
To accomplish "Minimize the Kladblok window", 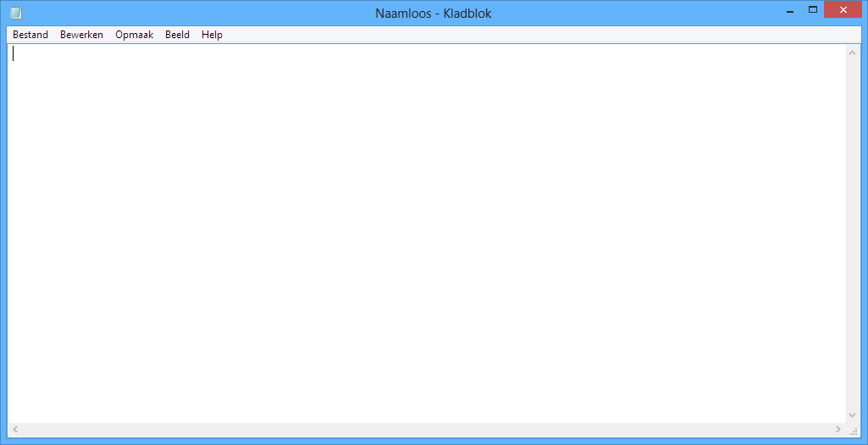I will (790, 10).
